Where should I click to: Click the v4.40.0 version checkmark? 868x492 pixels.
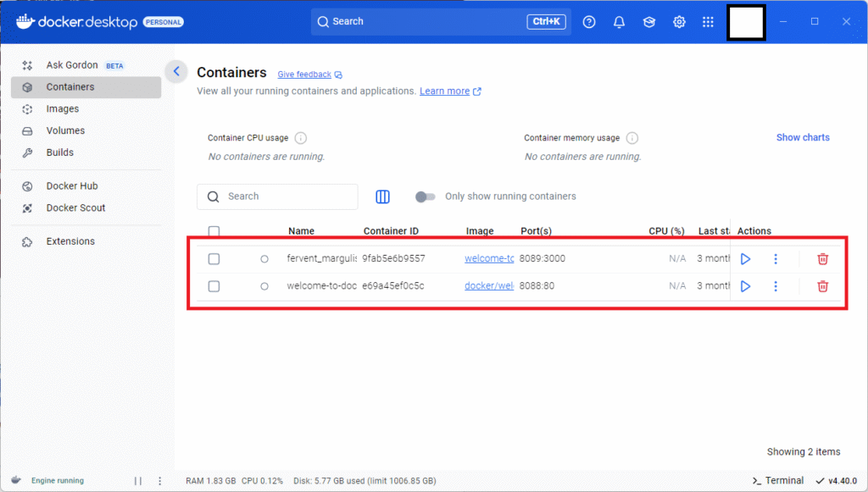point(820,481)
